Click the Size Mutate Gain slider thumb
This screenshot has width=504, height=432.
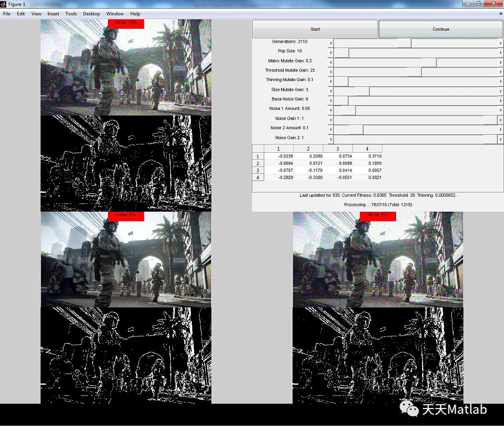362,91
